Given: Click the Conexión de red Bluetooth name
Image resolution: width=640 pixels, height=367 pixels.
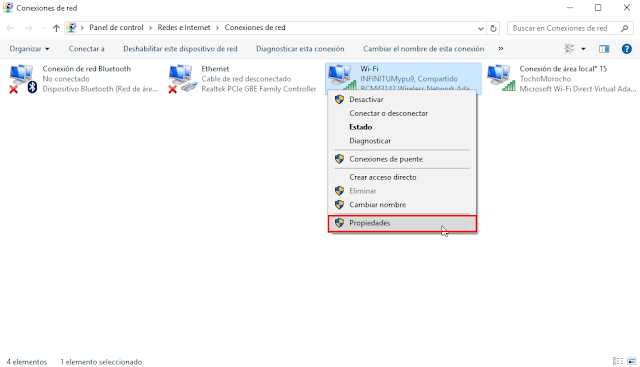Looking at the screenshot, I should pyautogui.click(x=87, y=69).
